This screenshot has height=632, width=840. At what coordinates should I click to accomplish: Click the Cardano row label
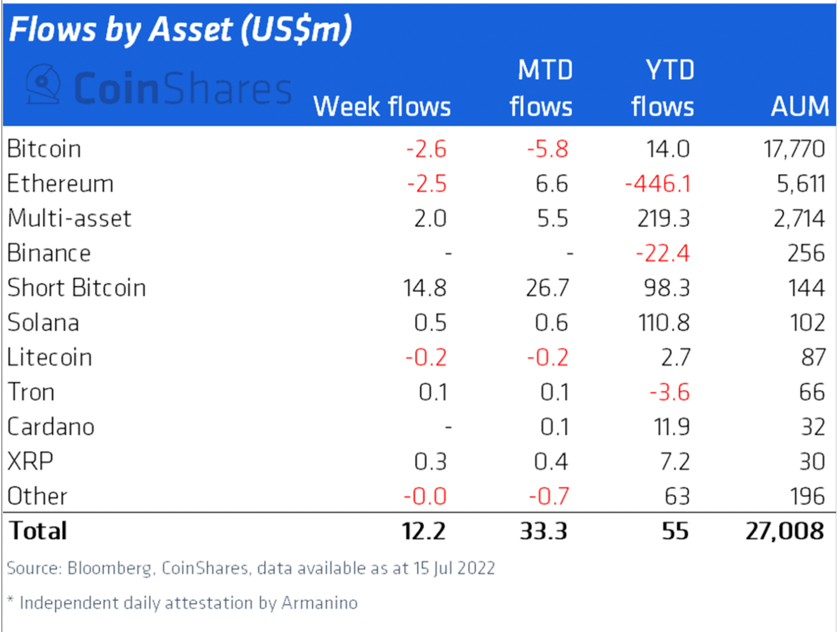pyautogui.click(x=51, y=427)
